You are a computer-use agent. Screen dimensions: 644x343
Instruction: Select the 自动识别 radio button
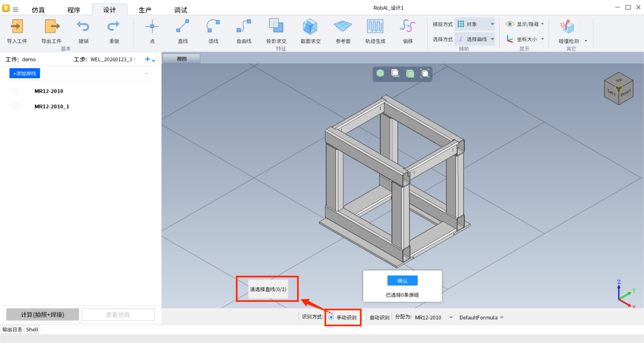365,318
